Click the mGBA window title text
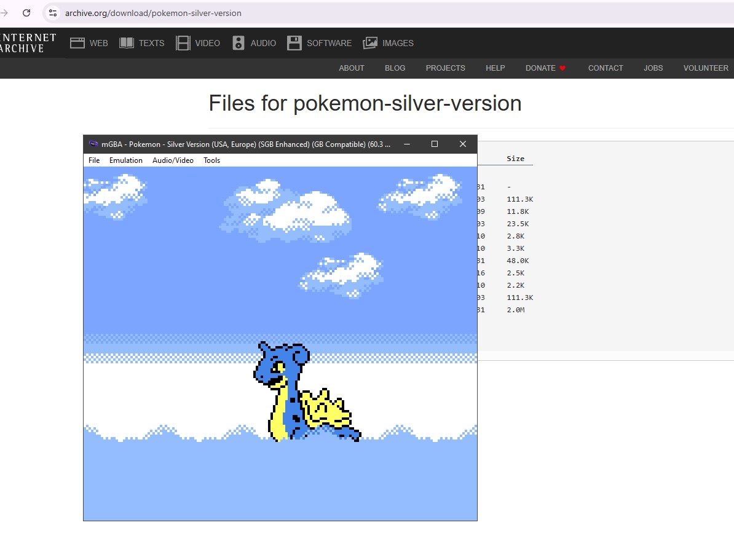The width and height of the screenshot is (734, 560). 246,144
